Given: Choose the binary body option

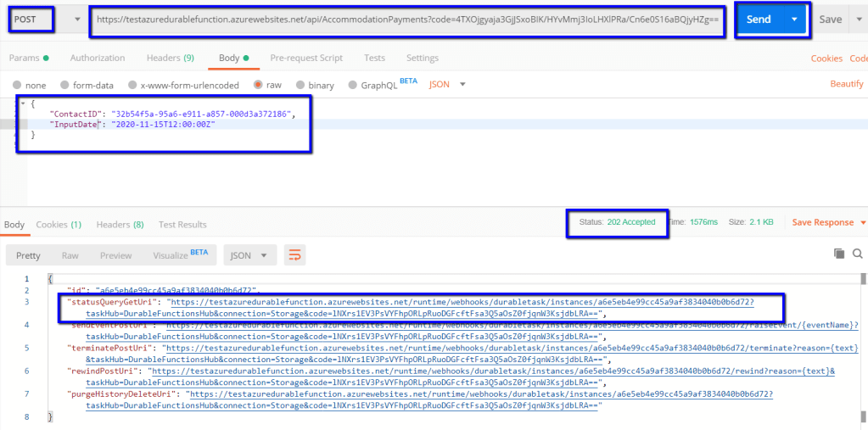Looking at the screenshot, I should (x=300, y=86).
